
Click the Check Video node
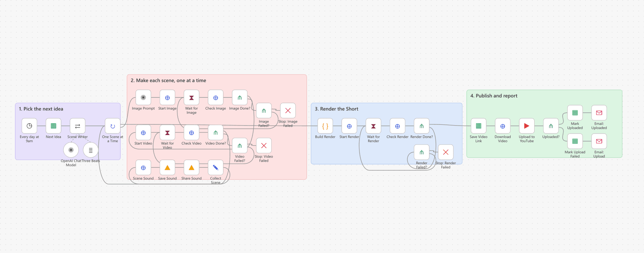click(x=191, y=133)
